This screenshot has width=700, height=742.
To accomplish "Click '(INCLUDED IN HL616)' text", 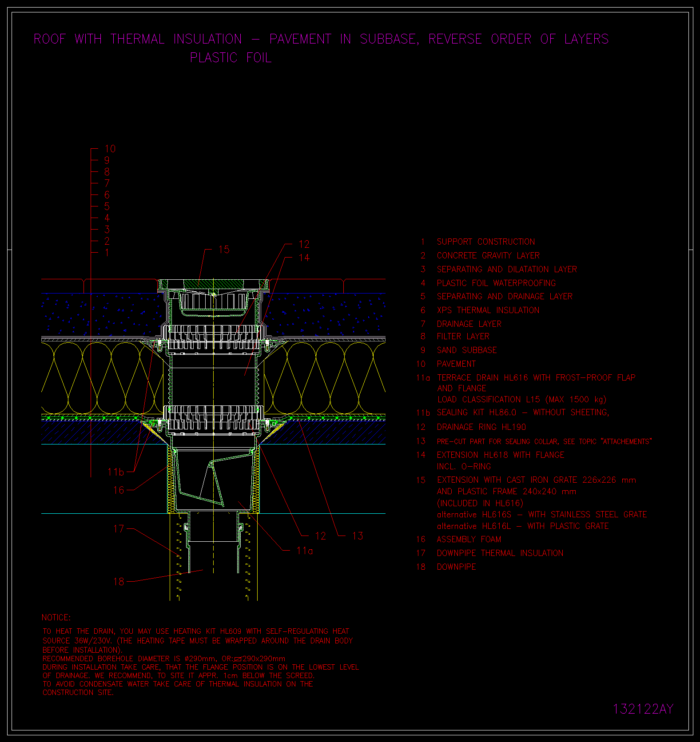I will pos(480,504).
